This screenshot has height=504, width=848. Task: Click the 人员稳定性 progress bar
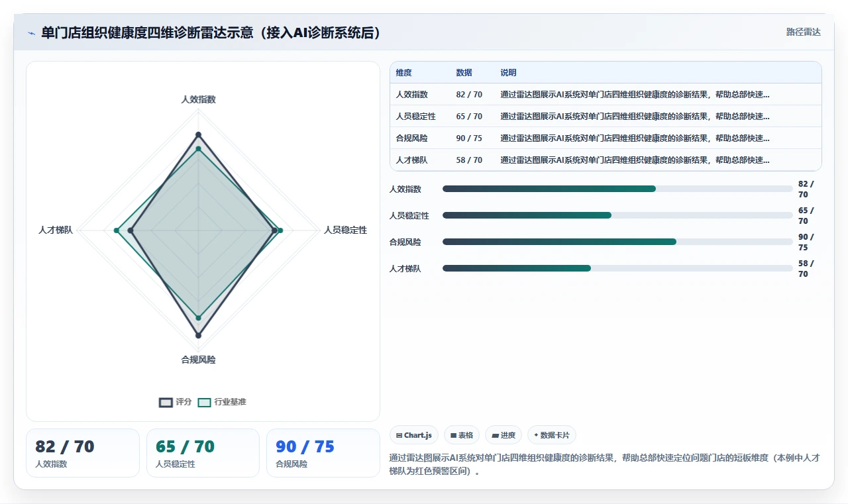617,215
